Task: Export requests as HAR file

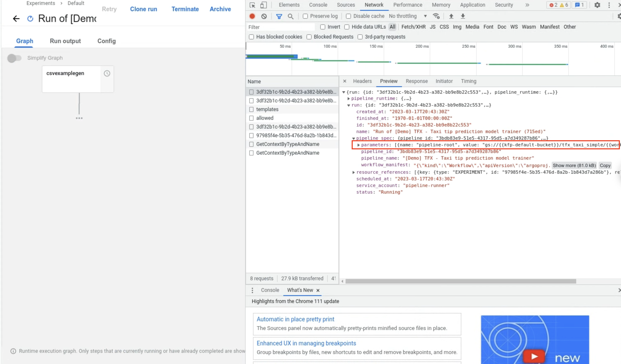Action: click(x=463, y=16)
